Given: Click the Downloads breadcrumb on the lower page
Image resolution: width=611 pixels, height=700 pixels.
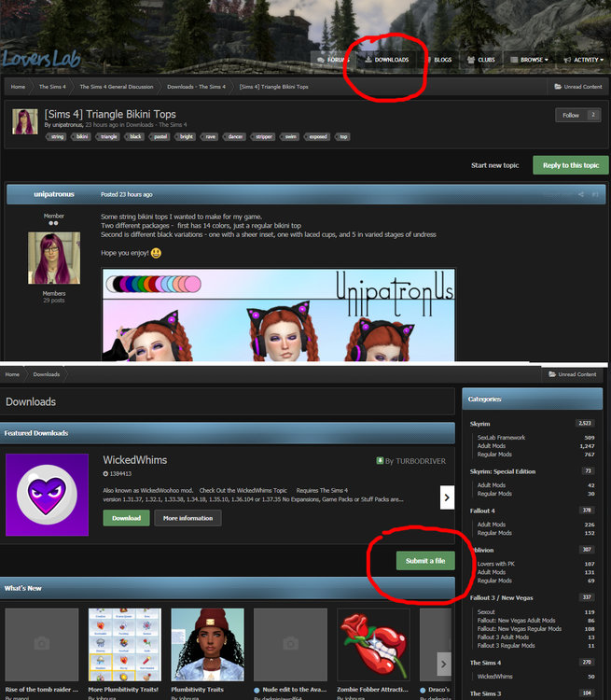Looking at the screenshot, I should (x=46, y=374).
